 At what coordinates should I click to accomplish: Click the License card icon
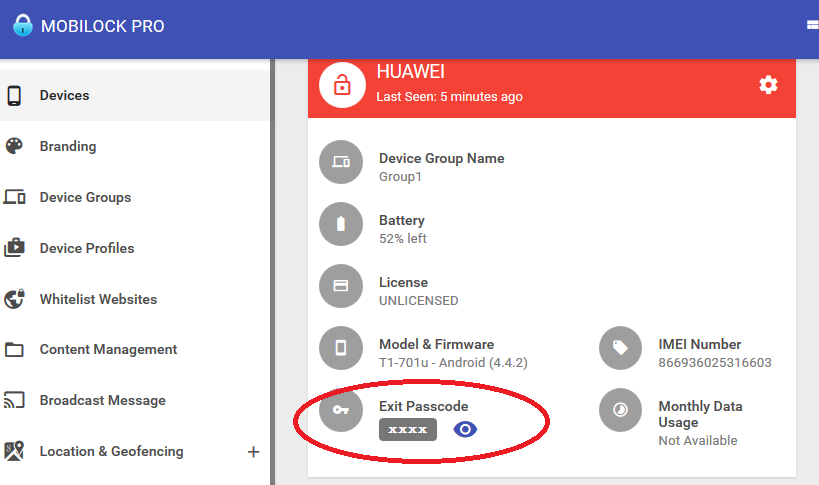[x=341, y=286]
